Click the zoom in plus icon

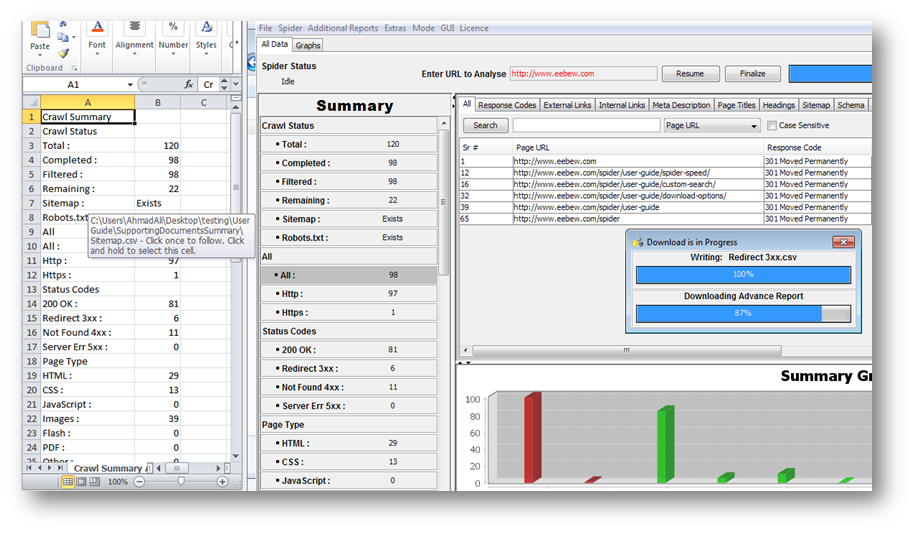pos(222,482)
